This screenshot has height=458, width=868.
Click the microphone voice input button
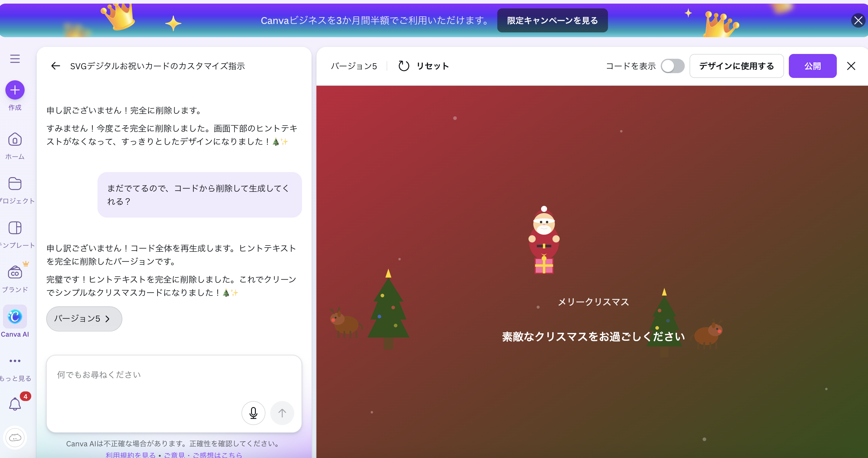(x=253, y=413)
